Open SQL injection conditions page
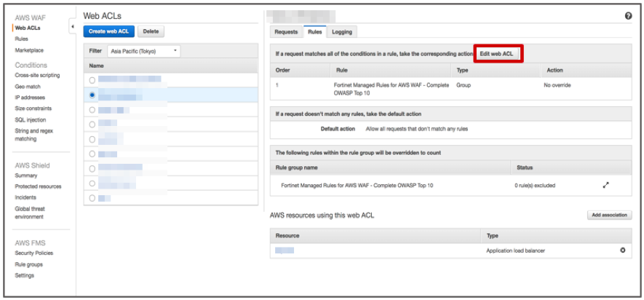Screen dimensions: 644x300 31,119
